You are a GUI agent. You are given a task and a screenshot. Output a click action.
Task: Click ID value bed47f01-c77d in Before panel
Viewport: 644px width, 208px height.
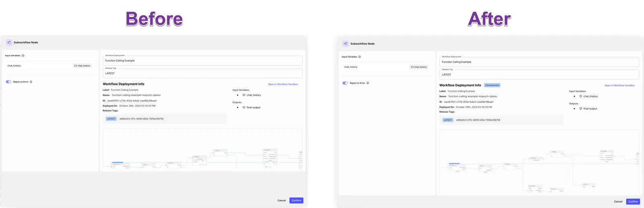pos(132,101)
